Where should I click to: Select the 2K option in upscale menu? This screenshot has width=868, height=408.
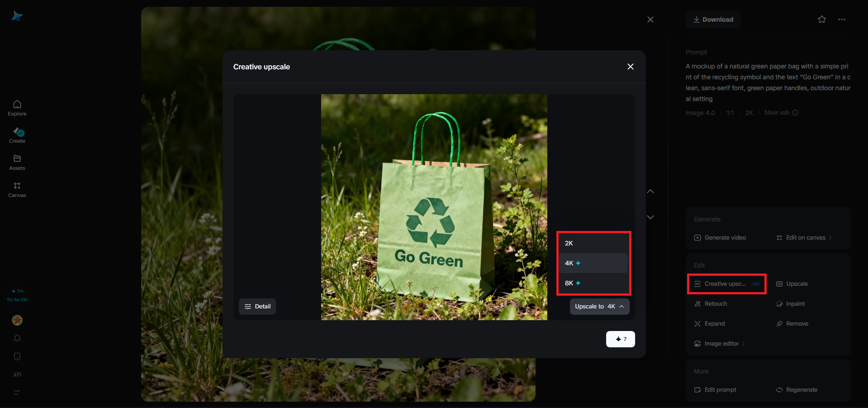click(593, 243)
